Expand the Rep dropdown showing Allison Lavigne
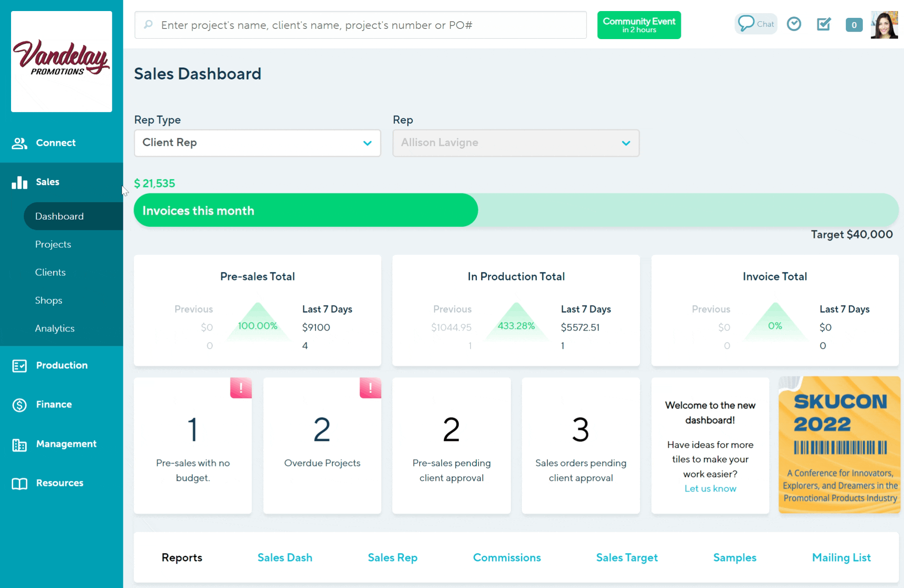The width and height of the screenshot is (904, 588). pyautogui.click(x=516, y=143)
